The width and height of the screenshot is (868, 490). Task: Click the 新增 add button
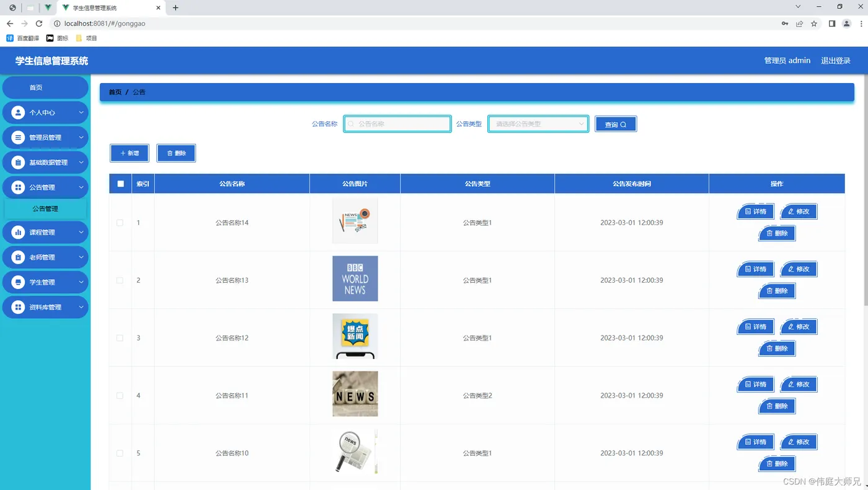point(130,153)
